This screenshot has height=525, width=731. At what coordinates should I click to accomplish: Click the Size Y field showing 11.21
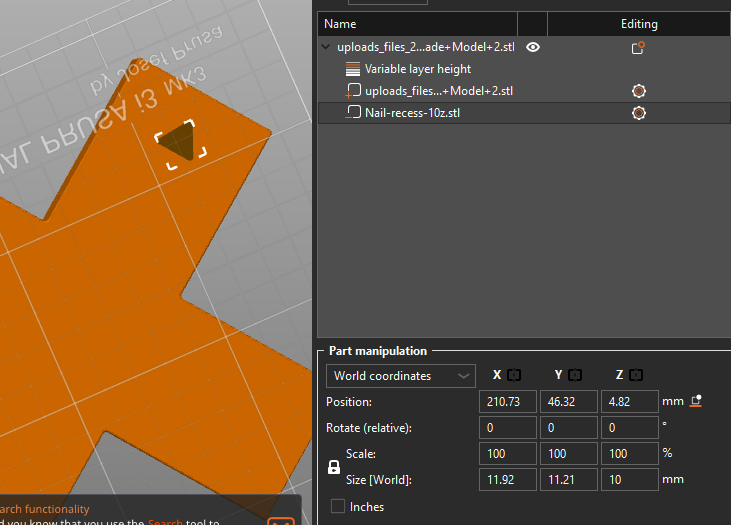(569, 480)
